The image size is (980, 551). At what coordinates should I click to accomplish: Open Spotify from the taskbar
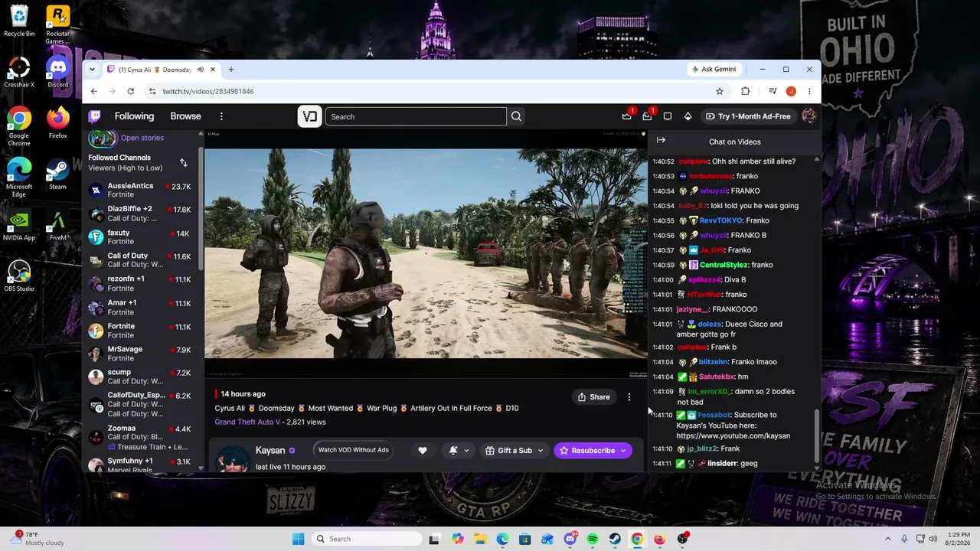click(x=593, y=539)
